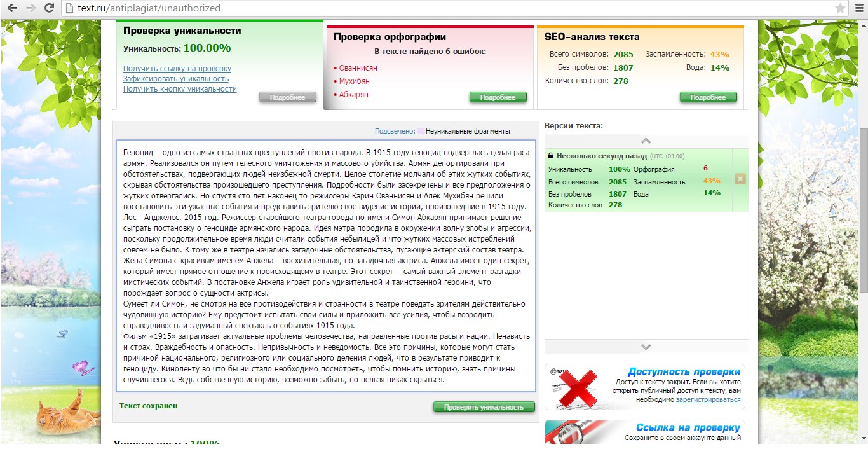Select the misspelled word 'Ованнисян'
This screenshot has width=868, height=463.
click(x=358, y=67)
